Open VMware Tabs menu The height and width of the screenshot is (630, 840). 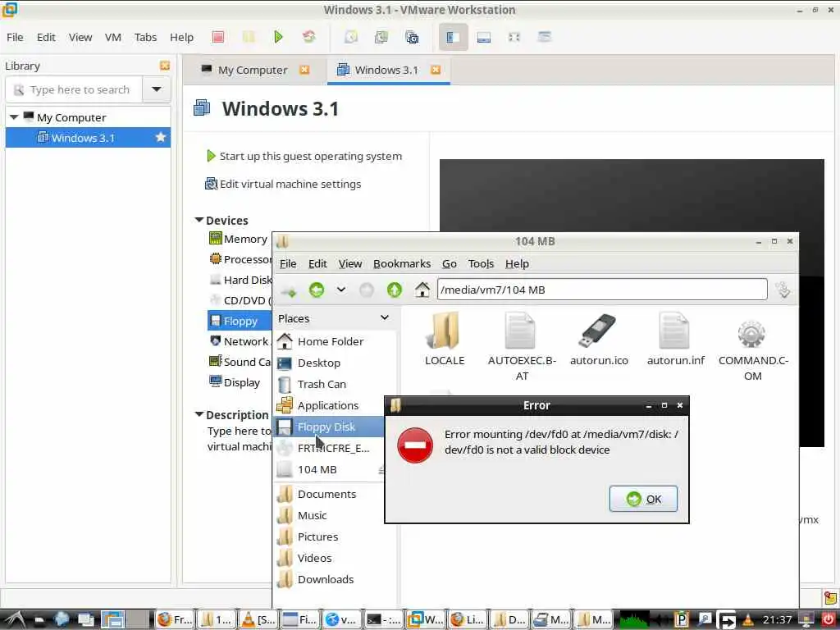coord(145,37)
